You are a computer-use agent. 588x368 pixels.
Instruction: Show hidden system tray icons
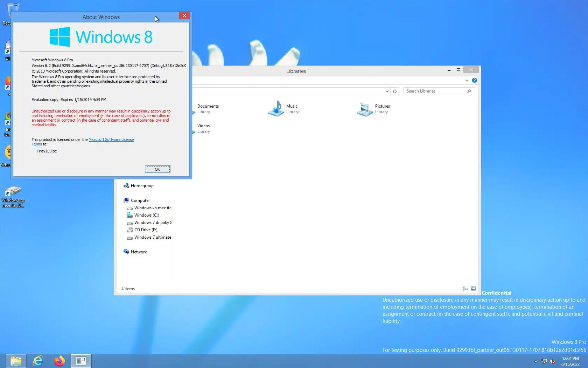pos(535,361)
